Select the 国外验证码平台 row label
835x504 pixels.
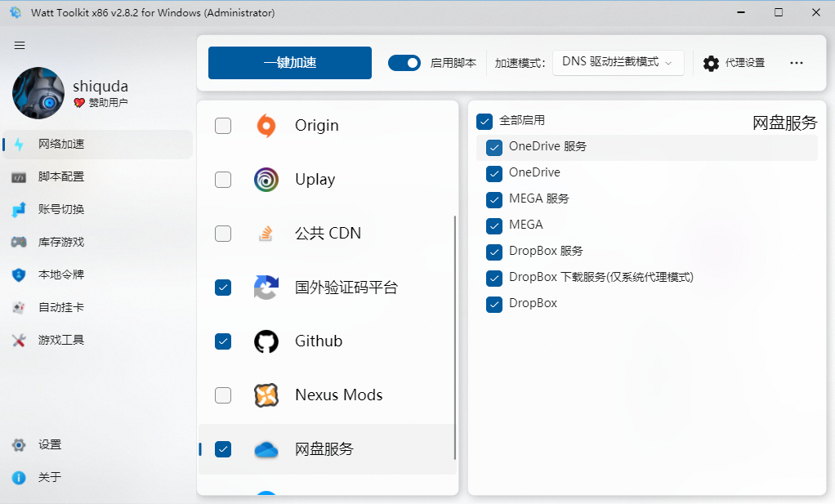[346, 288]
